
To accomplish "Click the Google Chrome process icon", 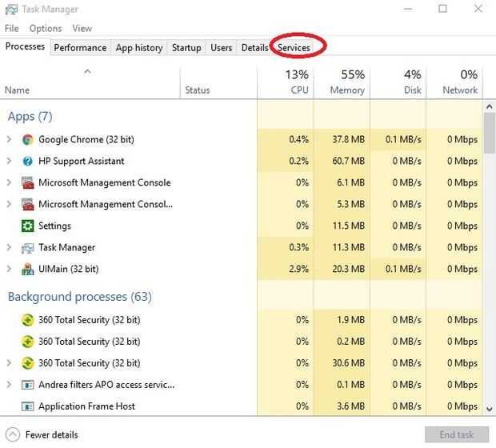I will click(28, 139).
